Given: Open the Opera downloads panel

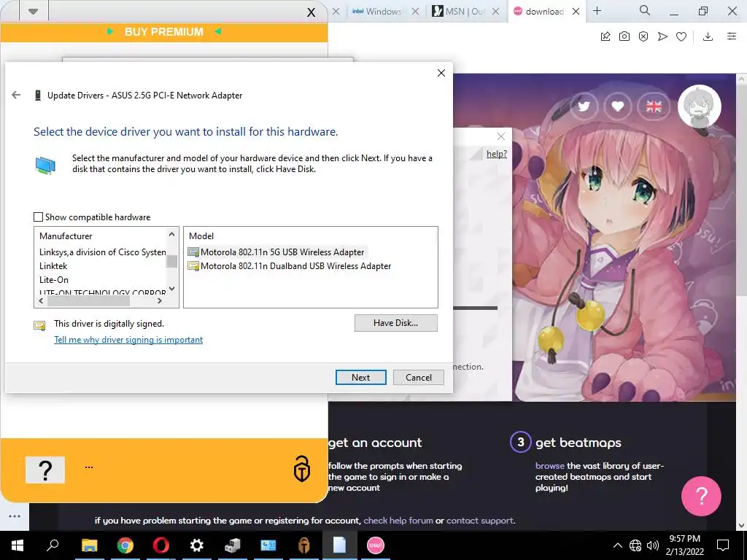Looking at the screenshot, I should 708,36.
